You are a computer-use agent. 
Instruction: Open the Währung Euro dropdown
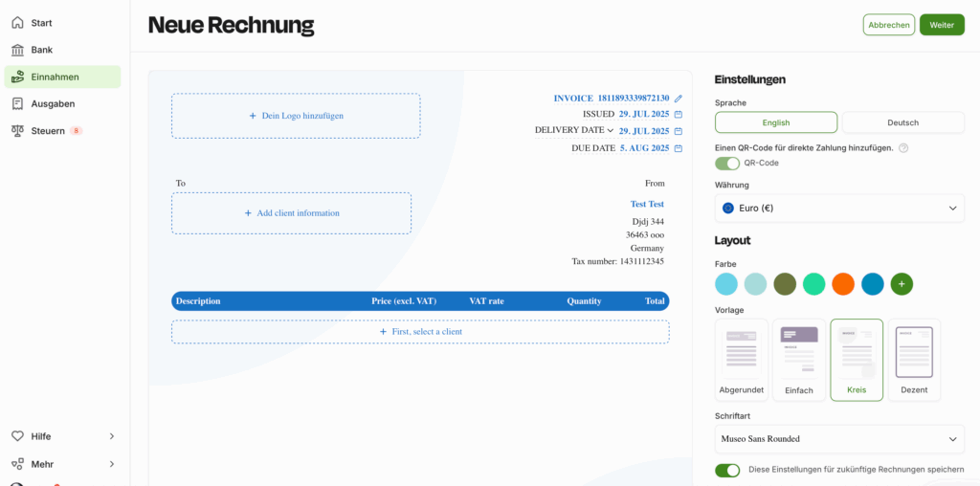point(839,208)
